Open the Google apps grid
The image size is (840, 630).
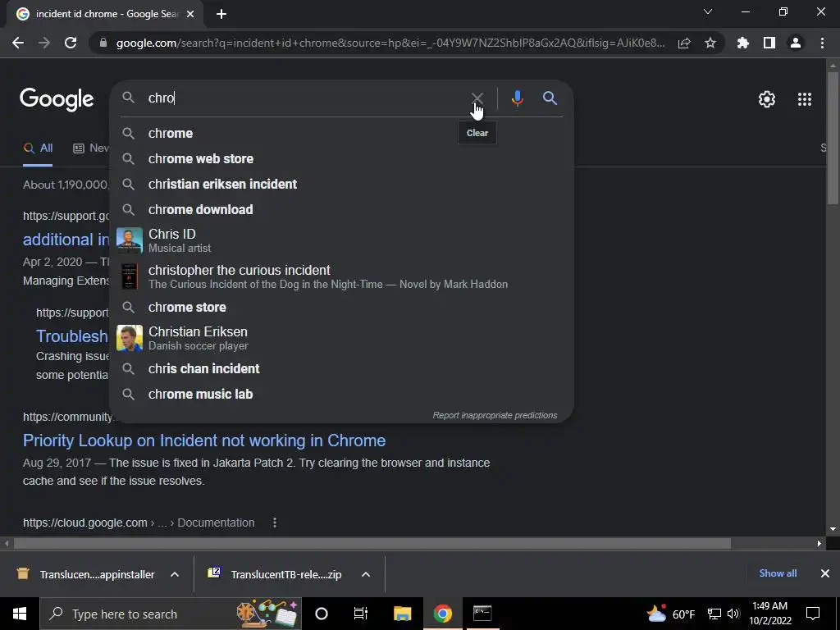coord(804,99)
